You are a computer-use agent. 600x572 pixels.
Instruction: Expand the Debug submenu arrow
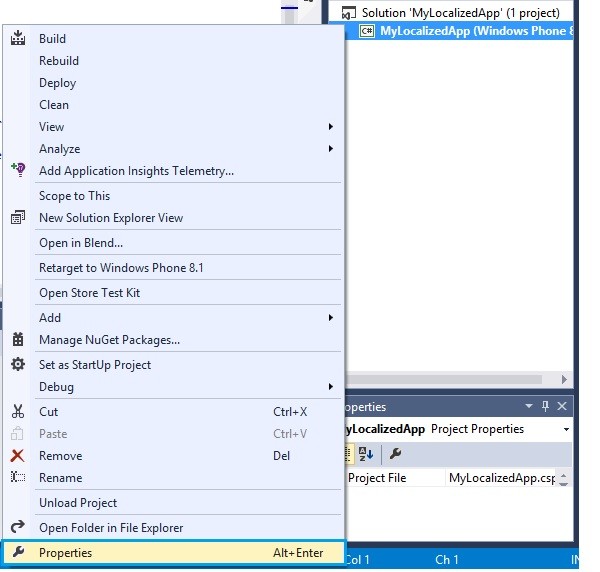click(331, 386)
